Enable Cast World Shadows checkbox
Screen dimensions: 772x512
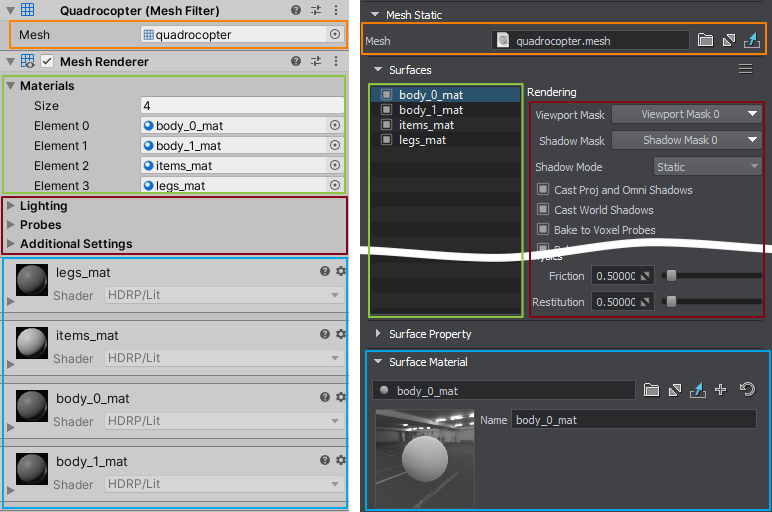(x=544, y=210)
